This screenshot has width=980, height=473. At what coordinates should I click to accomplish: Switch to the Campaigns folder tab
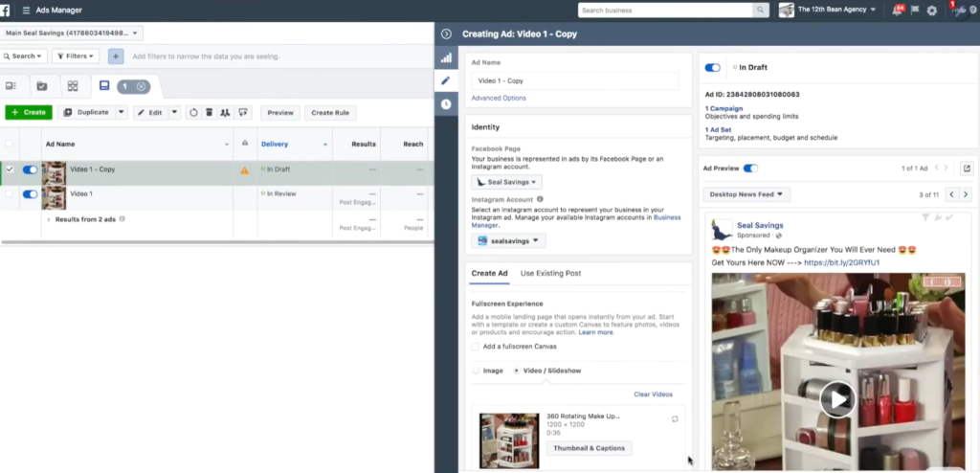[x=42, y=86]
